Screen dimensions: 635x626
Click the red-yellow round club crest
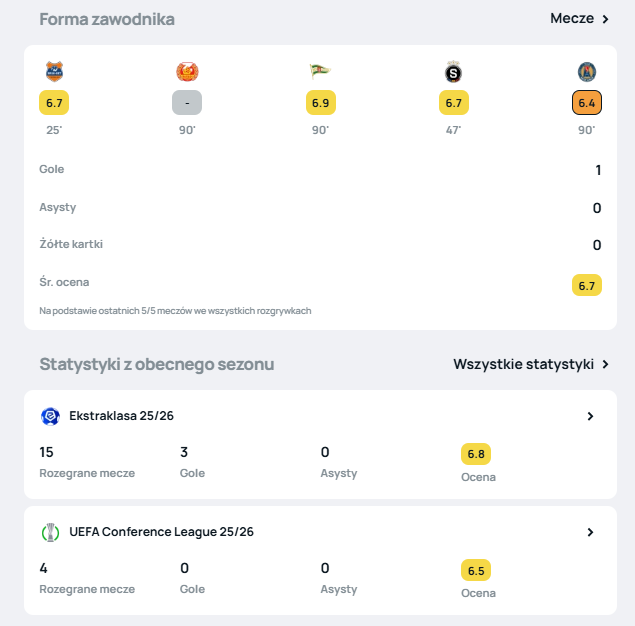187,71
